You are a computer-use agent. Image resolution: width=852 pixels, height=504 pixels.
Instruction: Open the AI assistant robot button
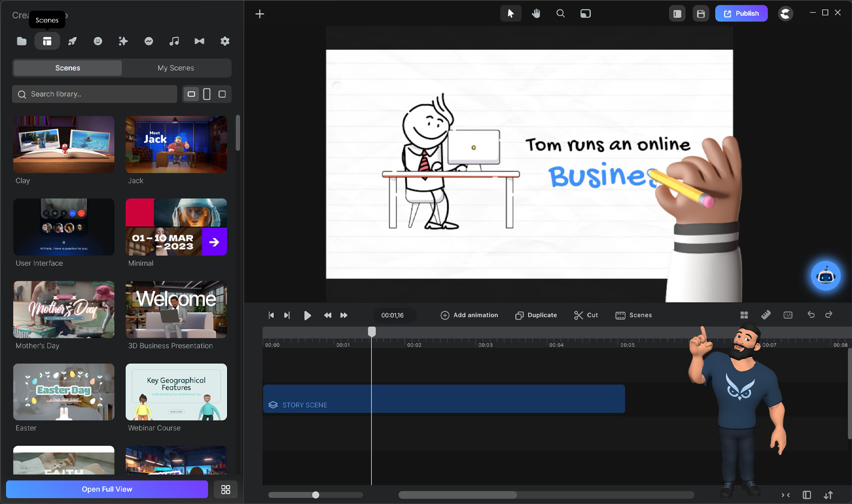[825, 276]
